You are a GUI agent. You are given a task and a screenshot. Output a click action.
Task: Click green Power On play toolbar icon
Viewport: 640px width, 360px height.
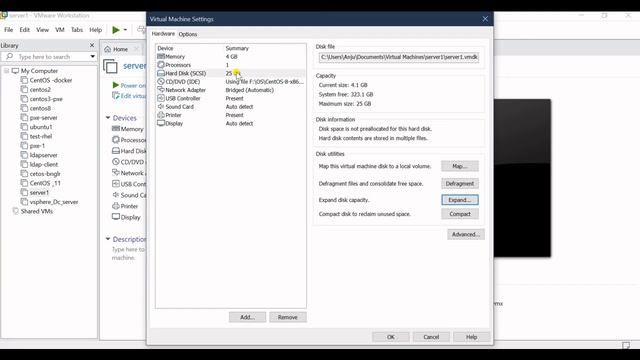(116, 30)
